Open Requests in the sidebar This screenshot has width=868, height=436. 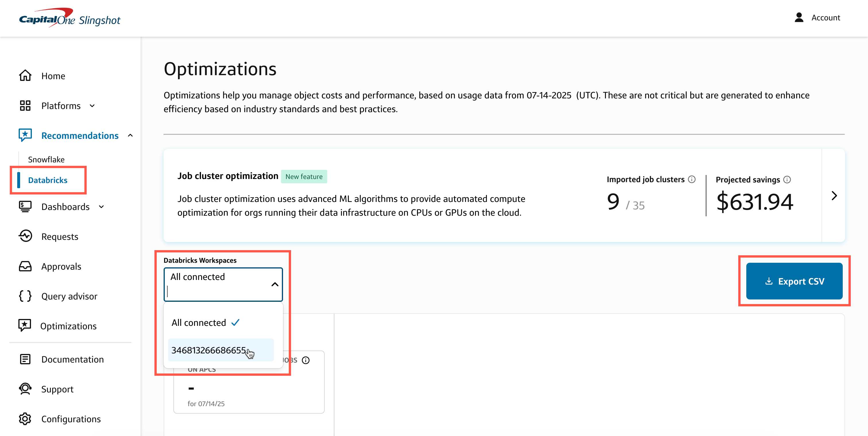(x=60, y=237)
